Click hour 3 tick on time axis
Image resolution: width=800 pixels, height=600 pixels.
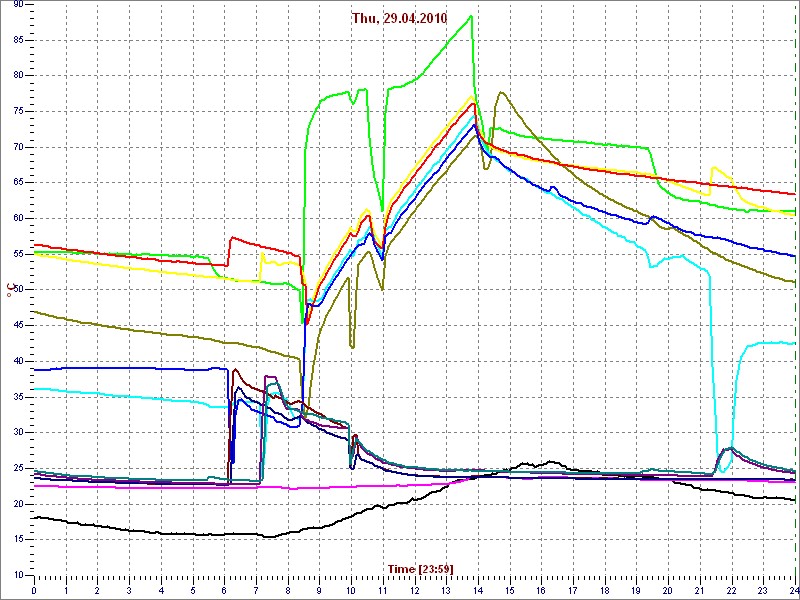129,590
